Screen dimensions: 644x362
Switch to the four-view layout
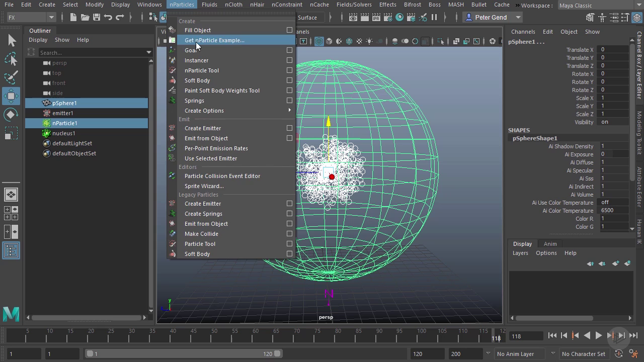(x=11, y=213)
